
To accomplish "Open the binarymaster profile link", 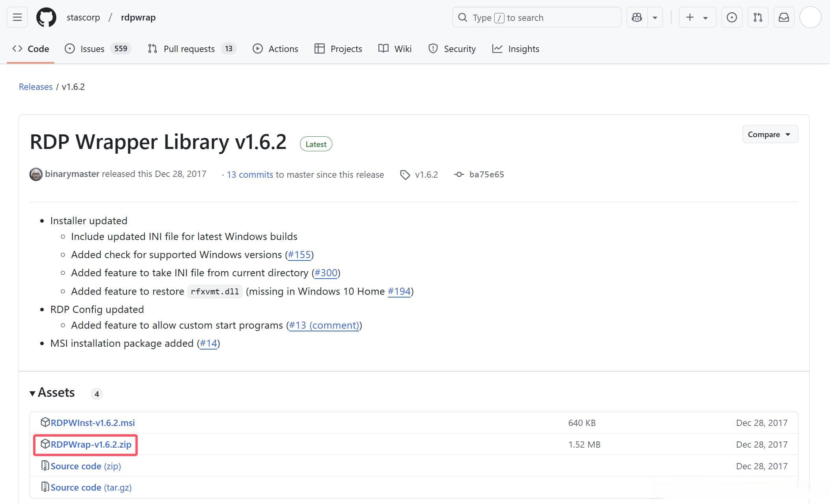I will click(72, 174).
